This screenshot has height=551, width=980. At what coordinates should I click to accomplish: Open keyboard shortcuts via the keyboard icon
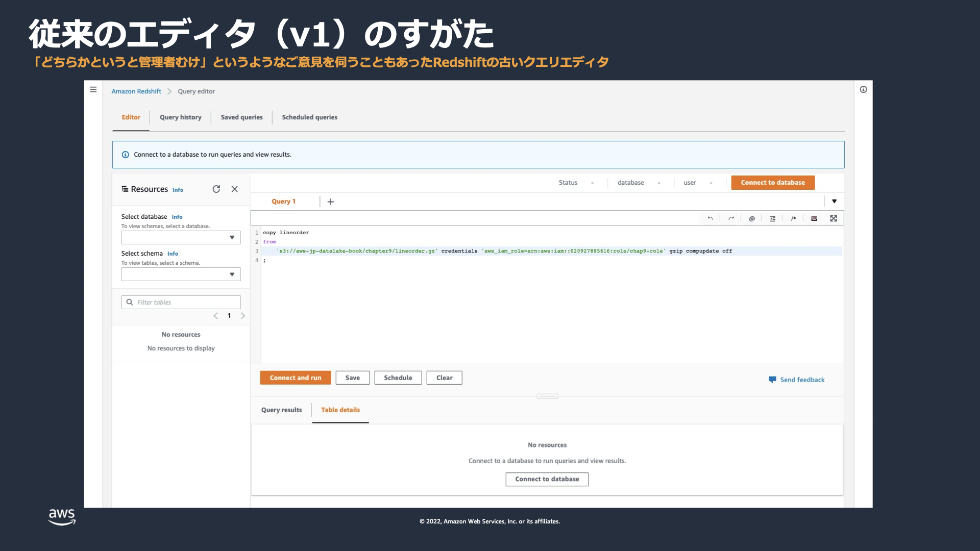(814, 218)
